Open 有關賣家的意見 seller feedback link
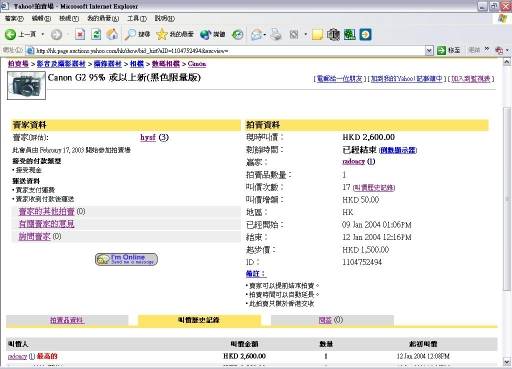 [47, 224]
